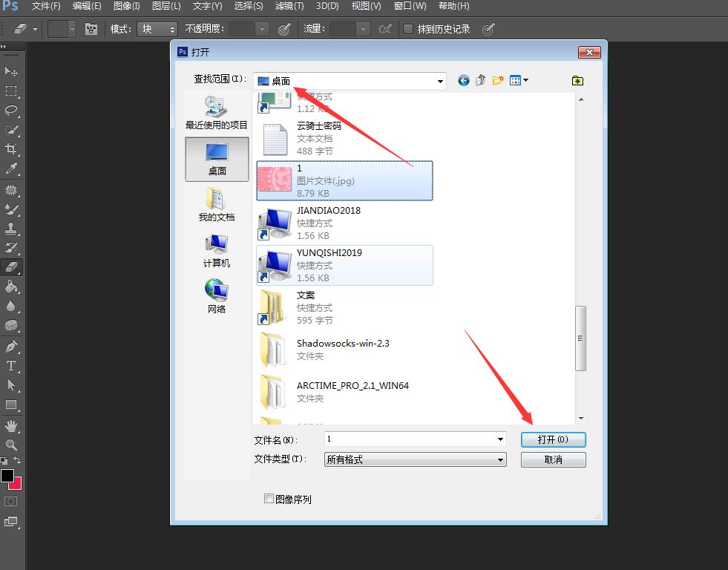Check the Image Sequence checkbox
The width and height of the screenshot is (728, 570).
click(269, 499)
